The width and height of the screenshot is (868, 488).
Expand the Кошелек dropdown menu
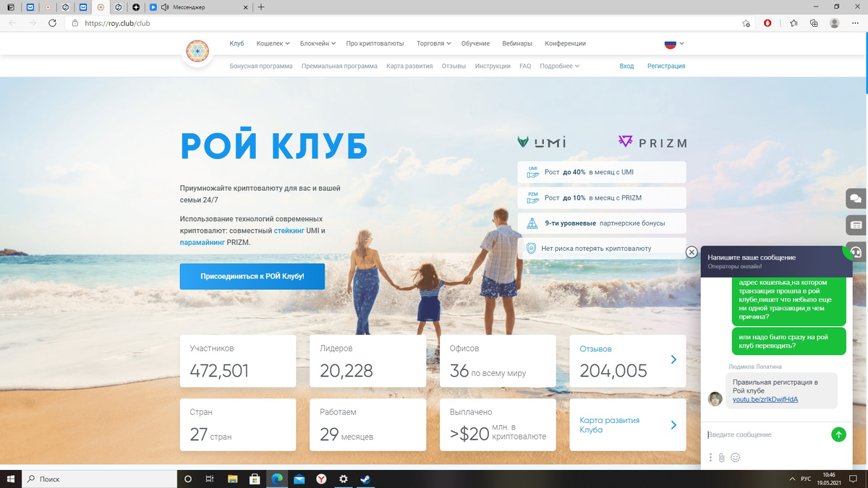pos(273,43)
